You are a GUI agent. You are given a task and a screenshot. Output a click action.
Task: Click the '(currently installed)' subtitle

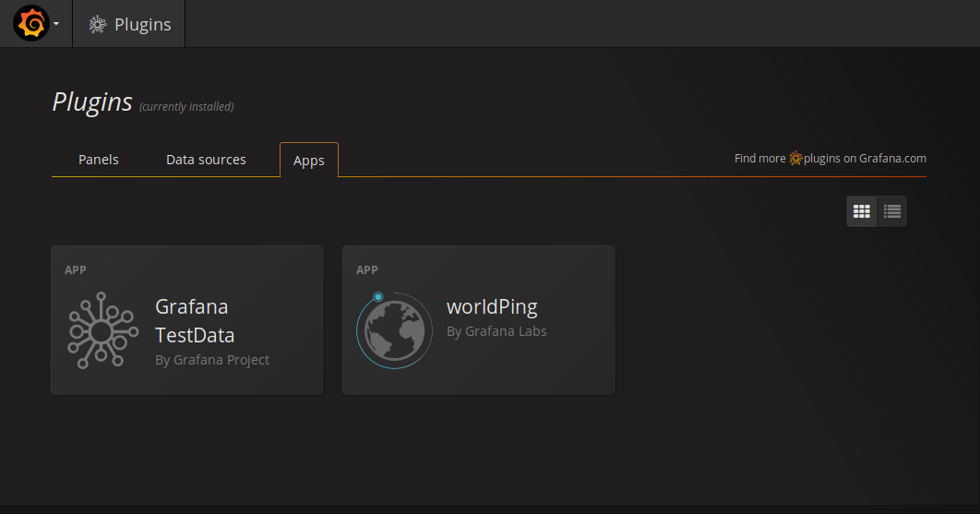186,107
